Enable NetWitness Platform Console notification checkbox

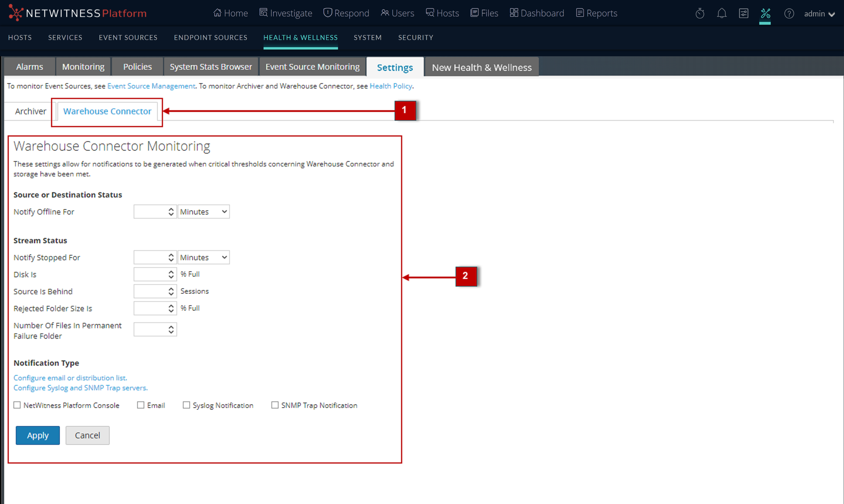[x=17, y=405]
